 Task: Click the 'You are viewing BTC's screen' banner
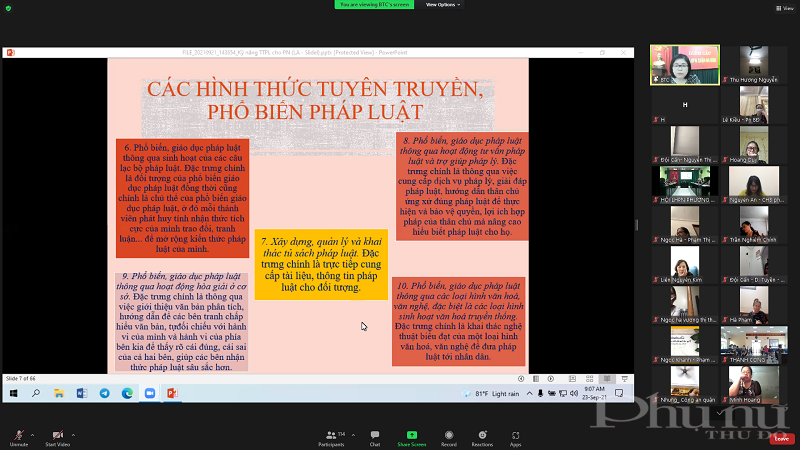click(x=374, y=5)
